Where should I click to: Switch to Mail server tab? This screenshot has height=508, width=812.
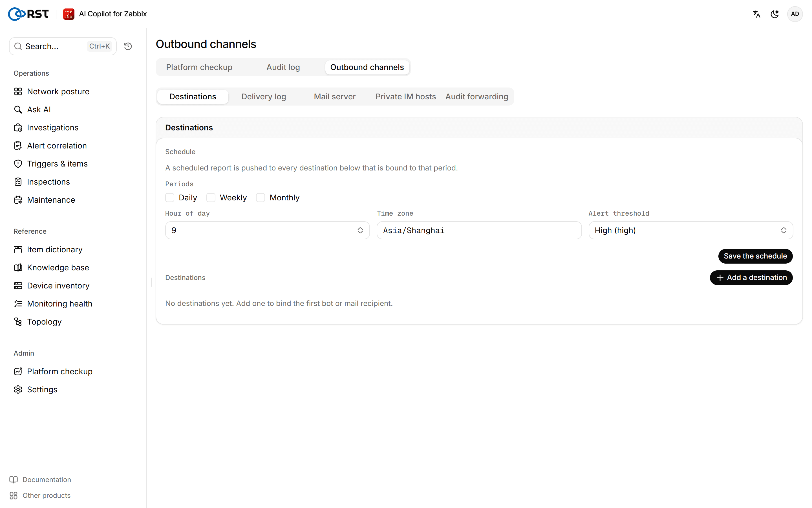(x=335, y=97)
